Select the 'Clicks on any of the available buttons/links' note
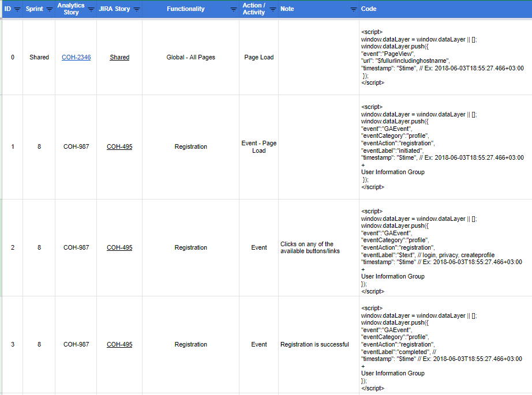 pos(319,247)
